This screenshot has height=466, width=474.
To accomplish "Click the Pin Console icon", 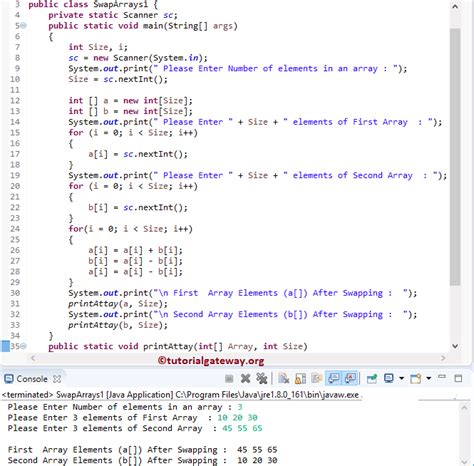I will coord(372,378).
